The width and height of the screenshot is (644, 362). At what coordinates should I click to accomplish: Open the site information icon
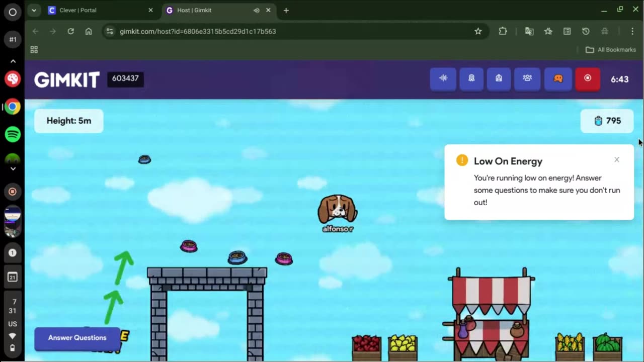click(x=110, y=31)
